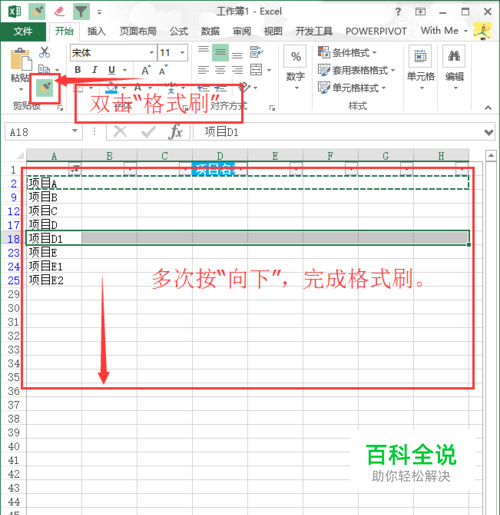Open the Customize Quick Access Toolbar dropdown
Screen dimensions: 500x515
pos(99,13)
